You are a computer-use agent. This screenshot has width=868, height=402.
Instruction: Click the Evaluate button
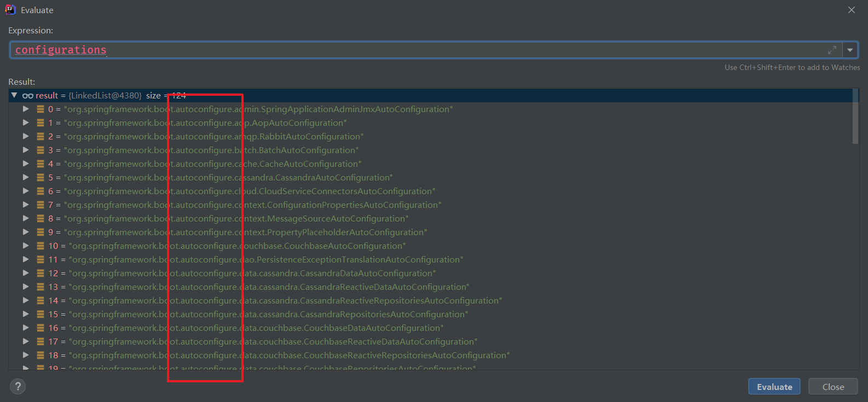[x=774, y=387]
